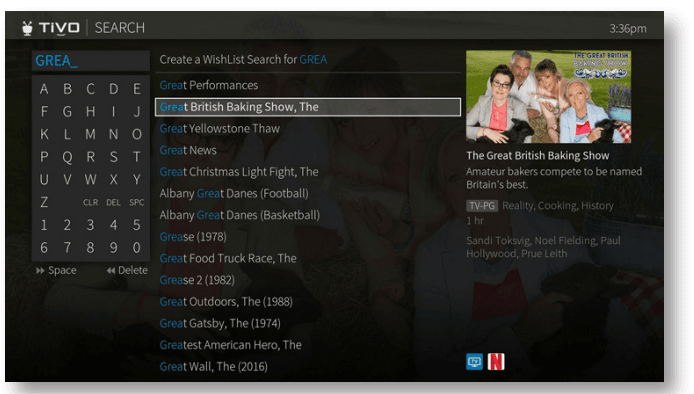Click letter S key
The image size is (694, 394).
[114, 157]
